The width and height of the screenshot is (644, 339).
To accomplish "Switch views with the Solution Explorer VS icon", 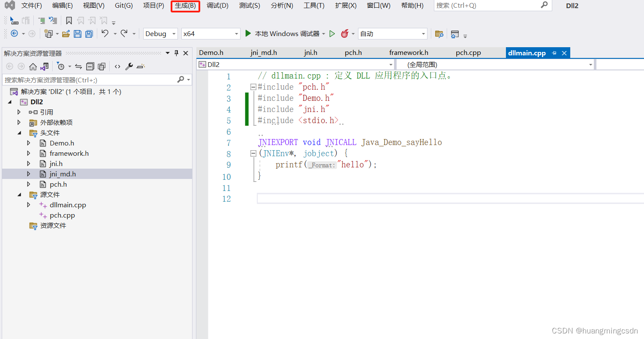I will 44,67.
